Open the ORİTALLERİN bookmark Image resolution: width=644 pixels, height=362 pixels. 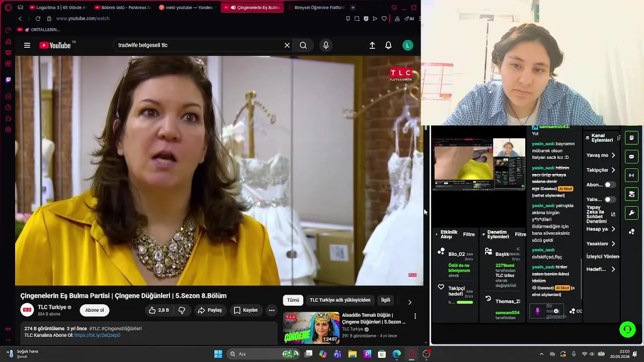pyautogui.click(x=39, y=30)
